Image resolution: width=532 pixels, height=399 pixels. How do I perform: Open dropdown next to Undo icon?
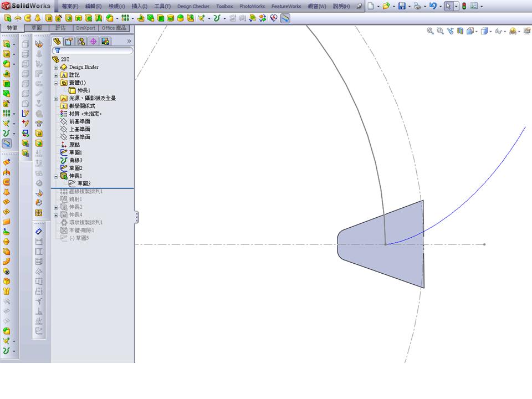click(441, 7)
